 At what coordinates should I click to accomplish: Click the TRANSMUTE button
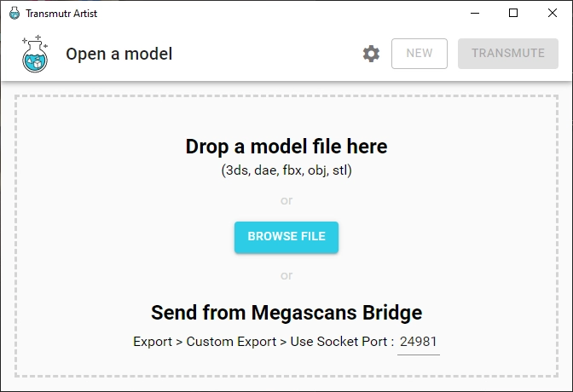pos(508,54)
